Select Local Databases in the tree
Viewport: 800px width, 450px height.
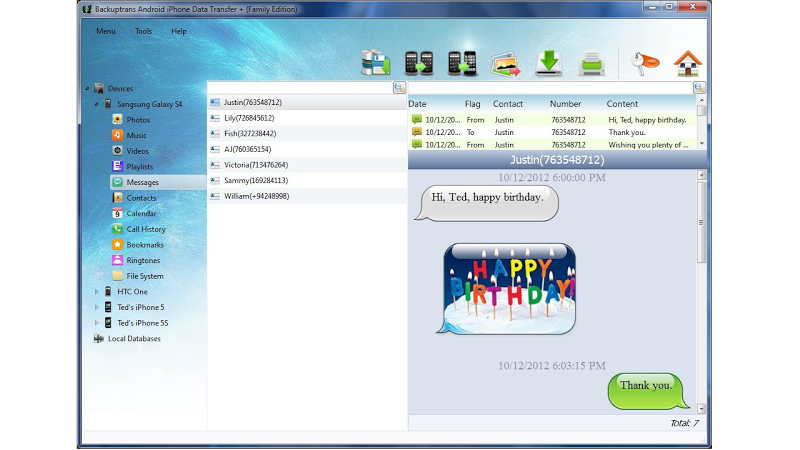(134, 338)
